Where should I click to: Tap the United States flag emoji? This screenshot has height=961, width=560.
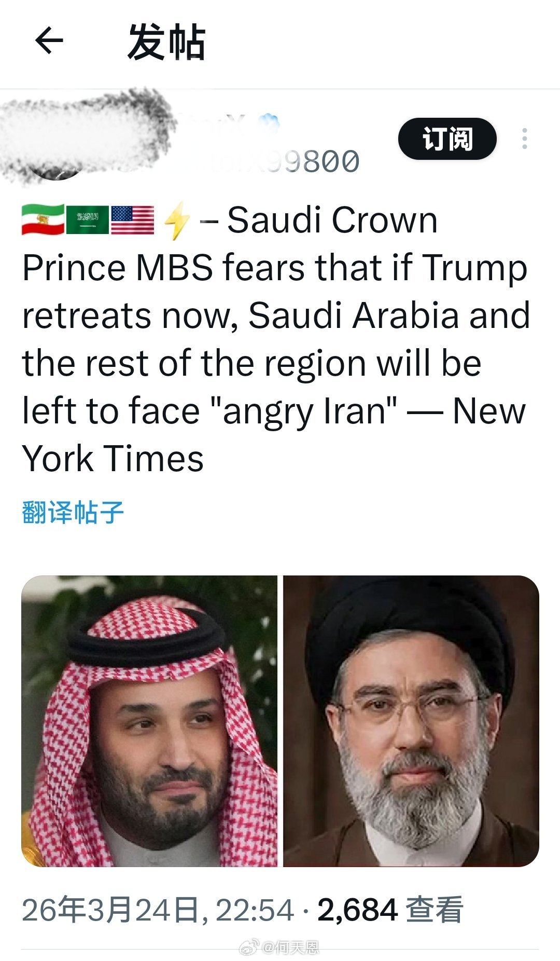(132, 220)
